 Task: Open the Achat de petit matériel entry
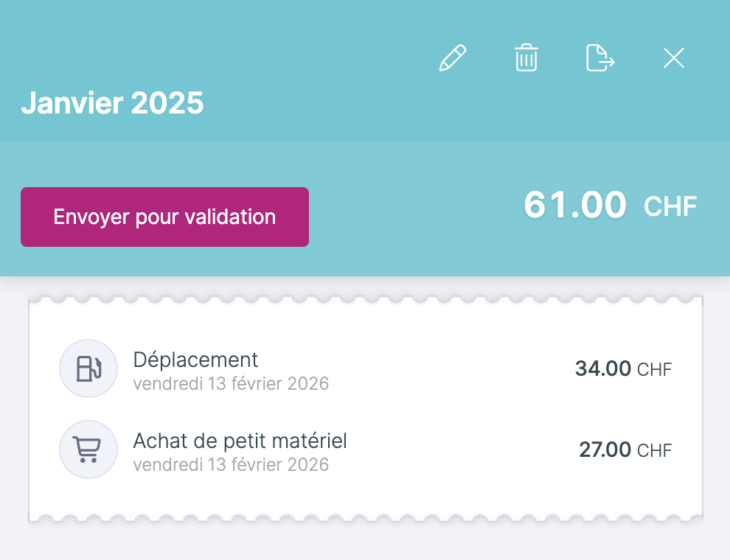tap(240, 441)
